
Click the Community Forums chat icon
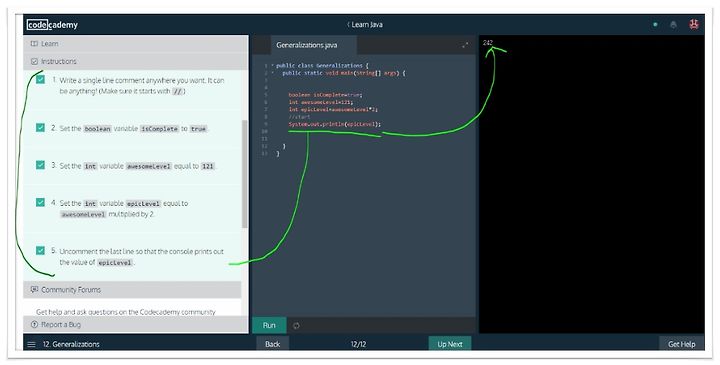click(34, 290)
